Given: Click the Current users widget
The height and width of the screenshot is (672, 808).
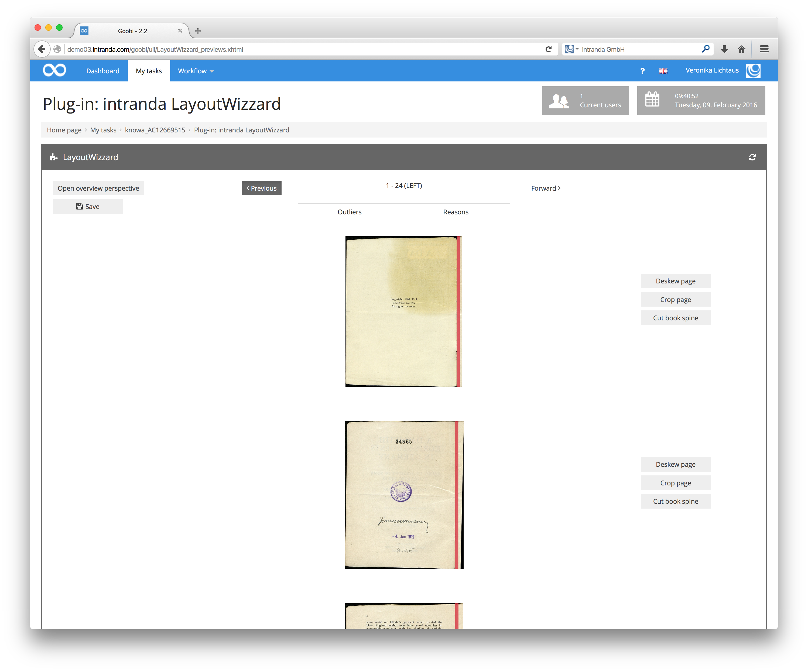Looking at the screenshot, I should (x=585, y=100).
